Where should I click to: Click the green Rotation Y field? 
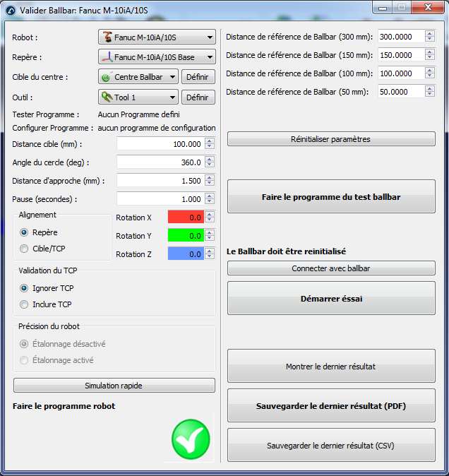pos(185,236)
